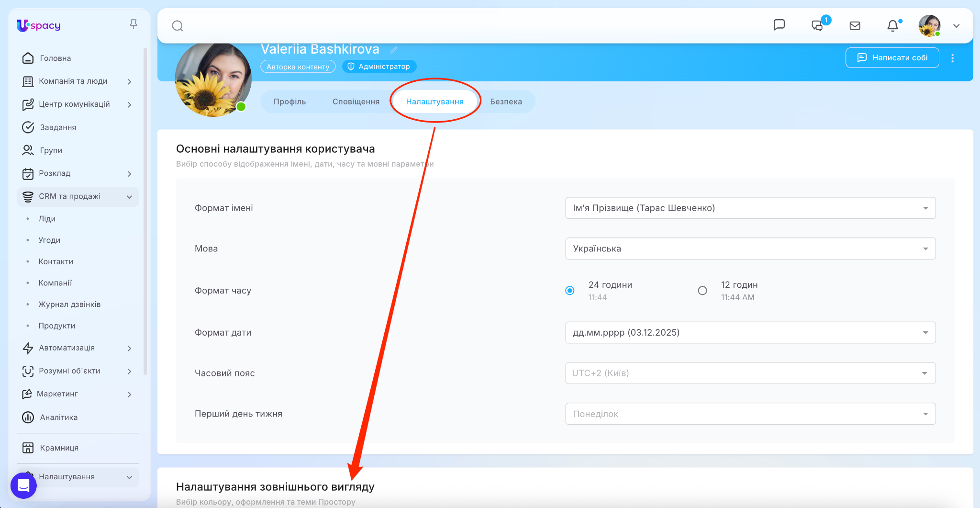The width and height of the screenshot is (980, 508).
Task: Click the search magnifier icon
Action: [x=178, y=26]
